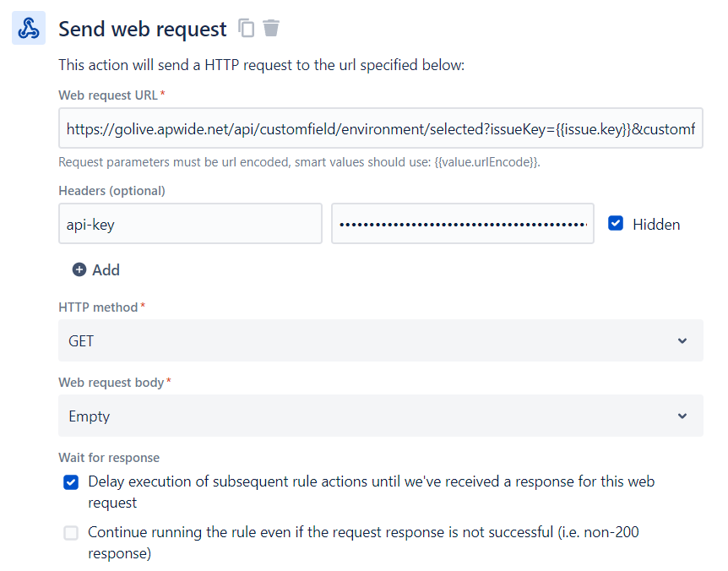Click the masked header value field
Image resolution: width=728 pixels, height=571 pixels.
[462, 224]
